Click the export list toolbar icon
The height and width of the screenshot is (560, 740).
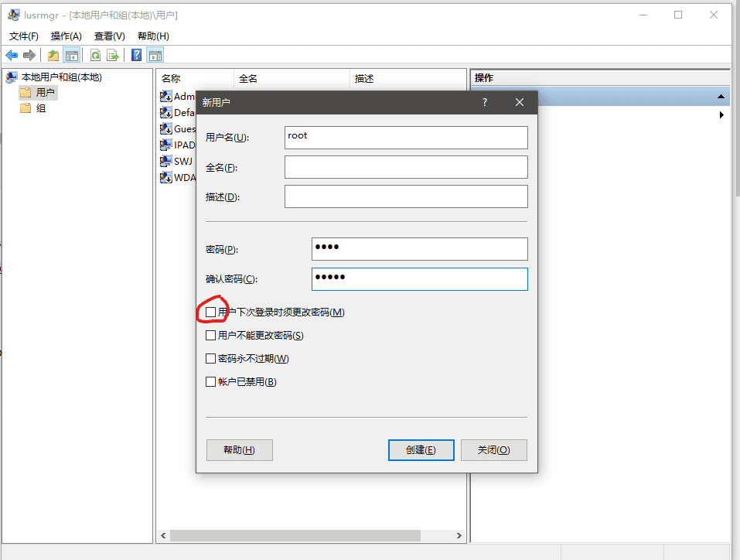click(113, 55)
